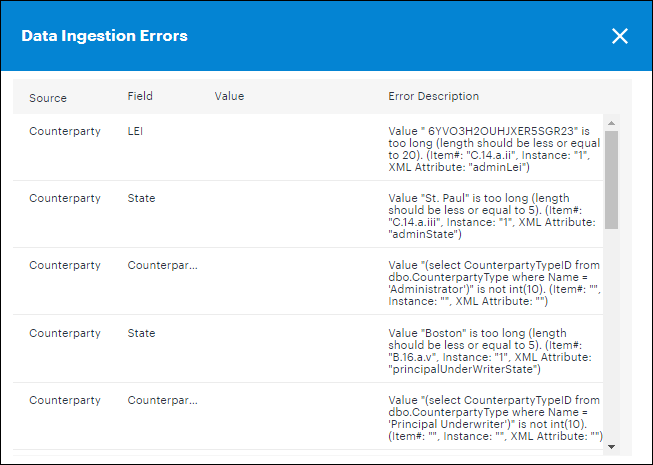Click the error list vertical scrollbar thumb
The width and height of the screenshot is (653, 465).
tap(611, 180)
